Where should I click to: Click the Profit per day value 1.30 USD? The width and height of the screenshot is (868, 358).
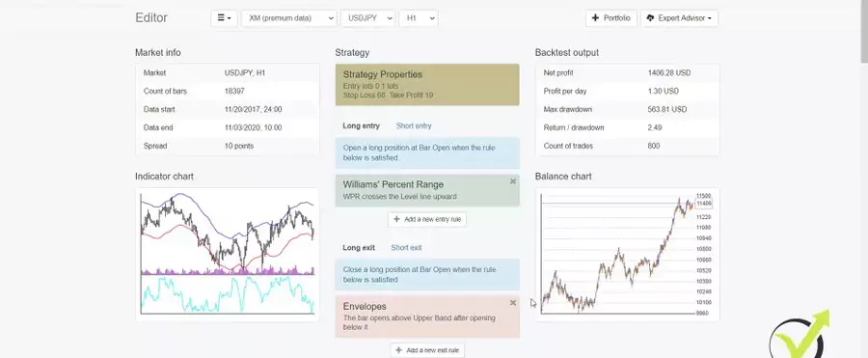click(x=664, y=91)
